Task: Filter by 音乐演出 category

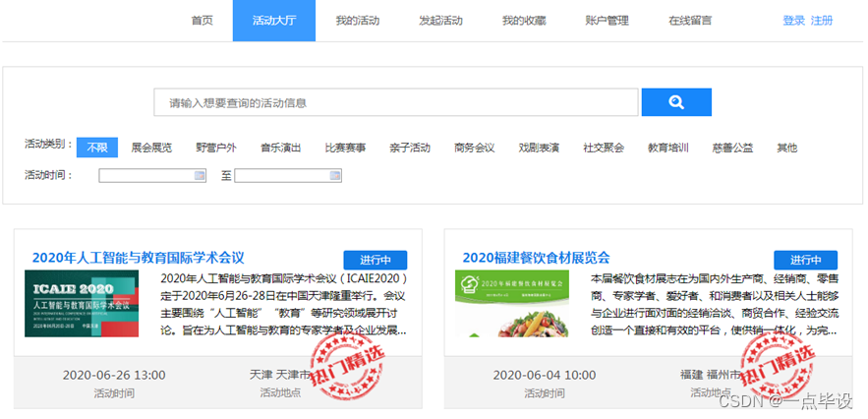Action: coord(281,148)
